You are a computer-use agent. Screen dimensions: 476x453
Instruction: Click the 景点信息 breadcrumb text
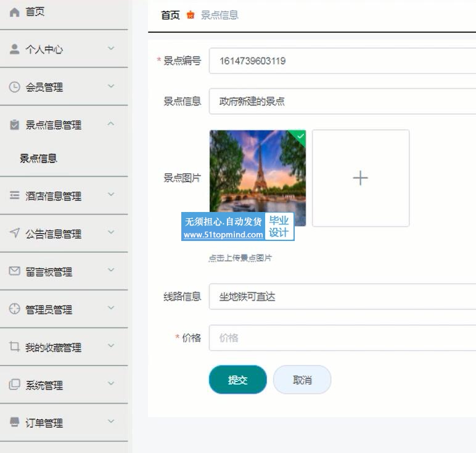220,15
